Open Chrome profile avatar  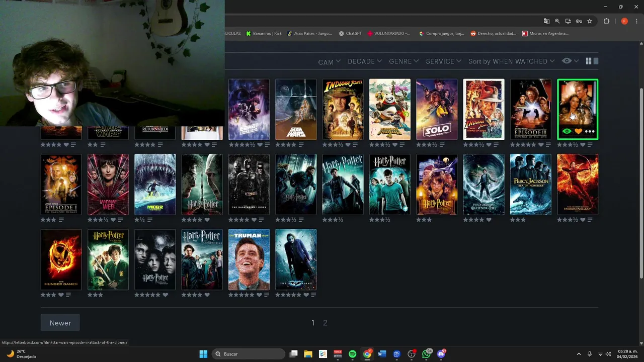pyautogui.click(x=624, y=21)
